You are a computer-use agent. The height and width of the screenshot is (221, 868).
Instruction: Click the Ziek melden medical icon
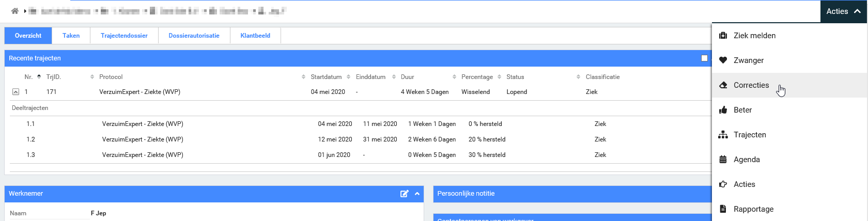point(723,36)
